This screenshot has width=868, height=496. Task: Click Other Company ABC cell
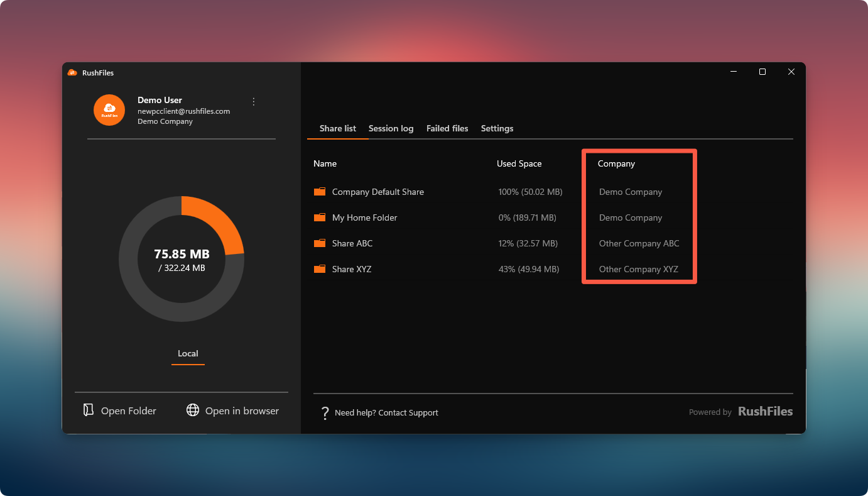(x=639, y=243)
